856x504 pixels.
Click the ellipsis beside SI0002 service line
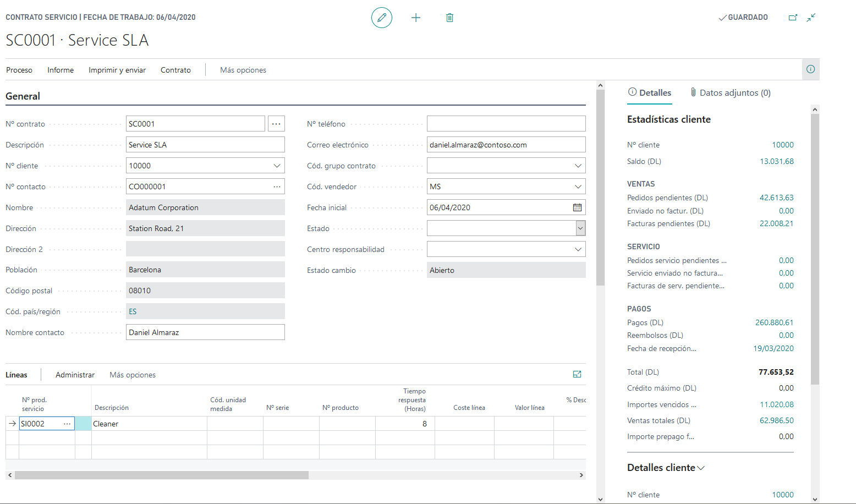tap(67, 423)
